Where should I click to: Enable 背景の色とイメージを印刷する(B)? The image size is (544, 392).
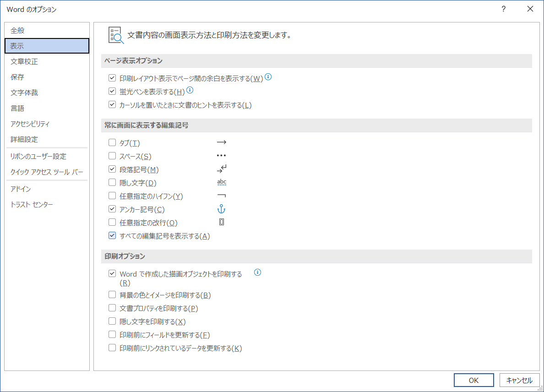pyautogui.click(x=112, y=294)
